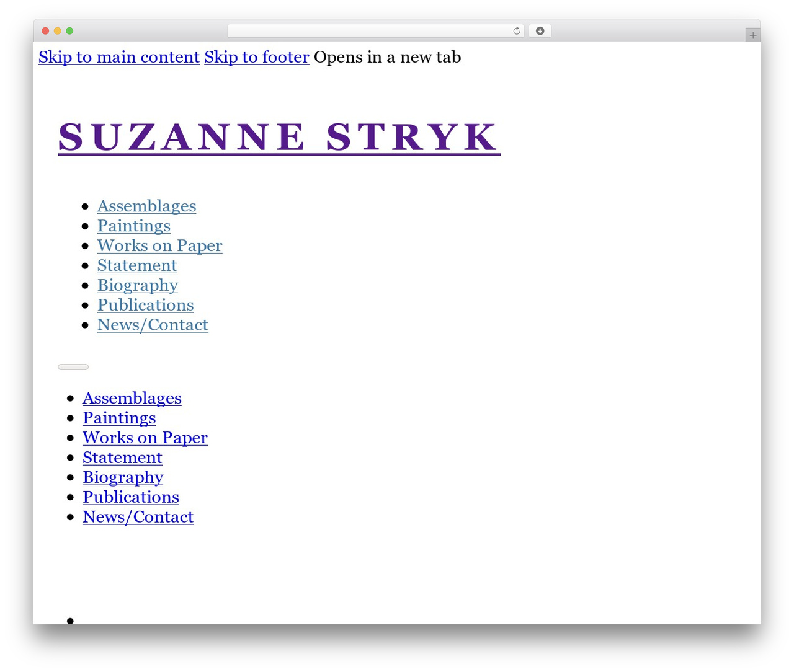Open Biography in the second navigation list
Viewport: 794px width, 672px height.
pos(123,477)
